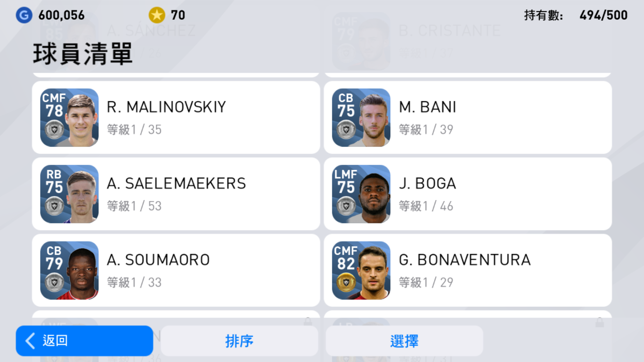
Task: Tap the blue G coin currency icon
Action: 24,15
